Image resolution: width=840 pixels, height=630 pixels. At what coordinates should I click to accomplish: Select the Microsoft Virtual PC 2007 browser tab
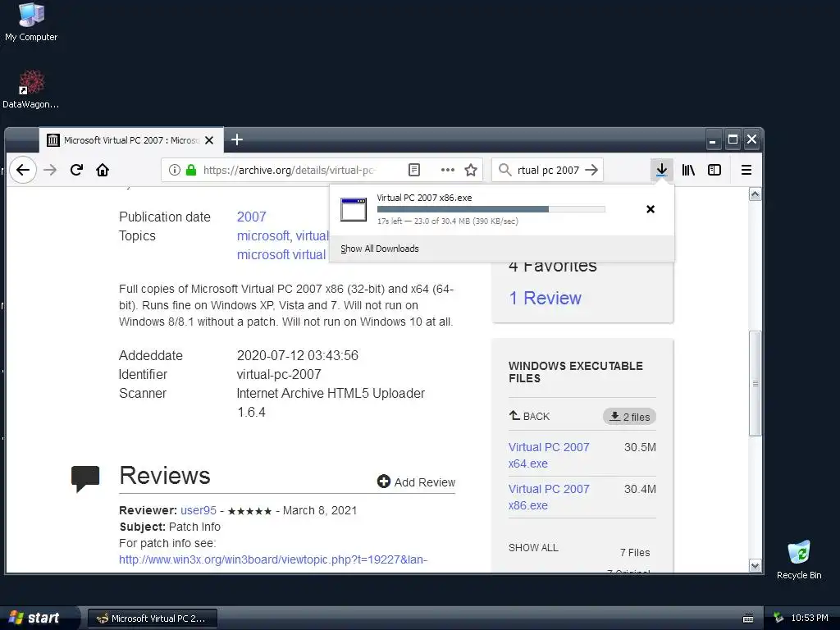tap(130, 140)
